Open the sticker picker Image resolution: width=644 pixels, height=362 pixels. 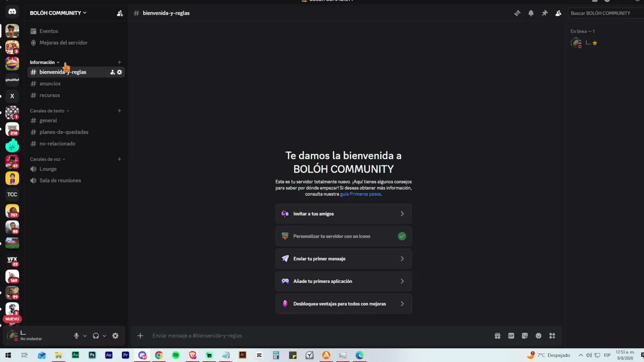[x=525, y=336]
